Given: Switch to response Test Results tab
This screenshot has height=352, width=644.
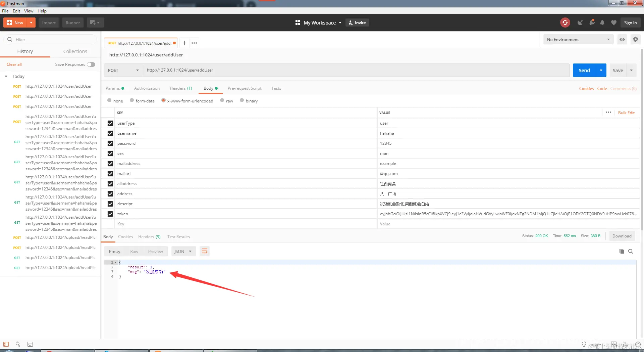Looking at the screenshot, I should click(178, 237).
